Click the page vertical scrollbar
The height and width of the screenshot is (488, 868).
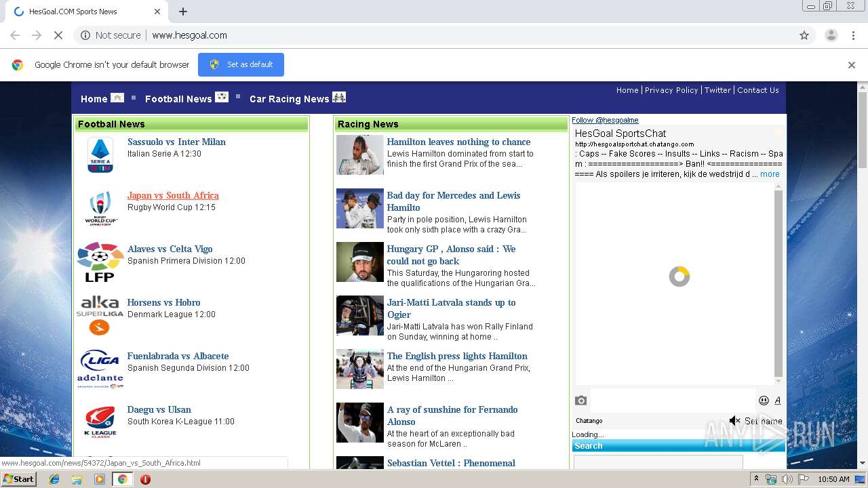click(862, 274)
